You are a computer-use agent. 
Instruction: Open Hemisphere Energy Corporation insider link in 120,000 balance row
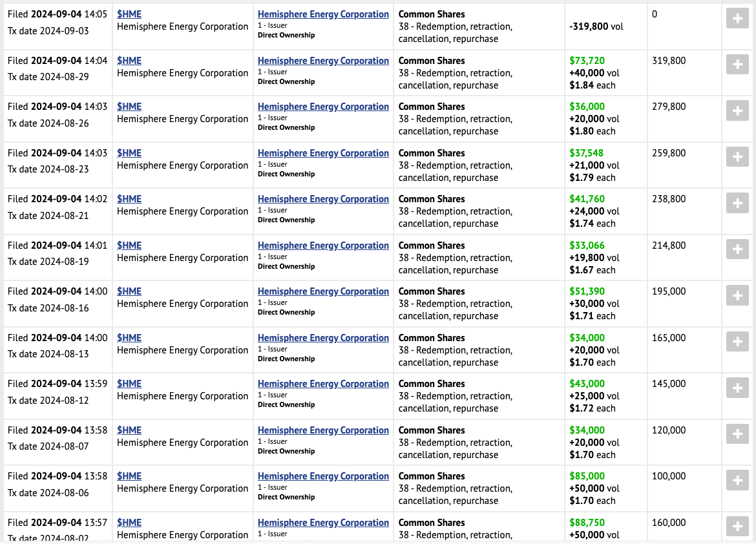pyautogui.click(x=323, y=430)
